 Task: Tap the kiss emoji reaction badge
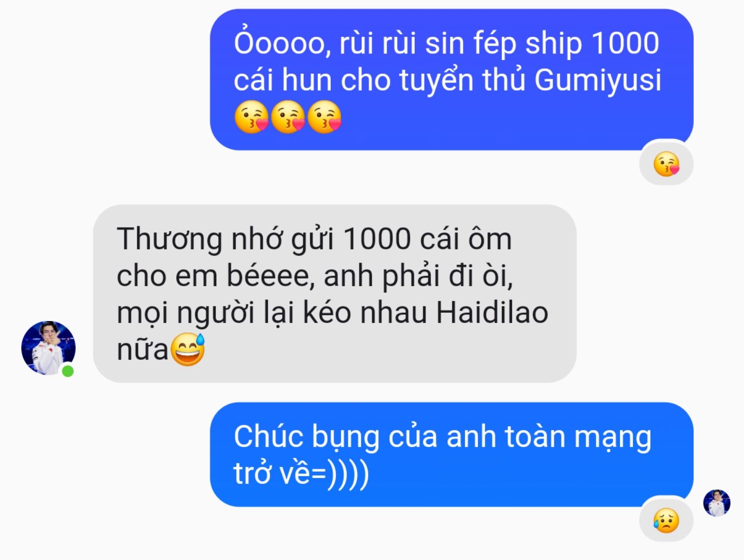666,164
